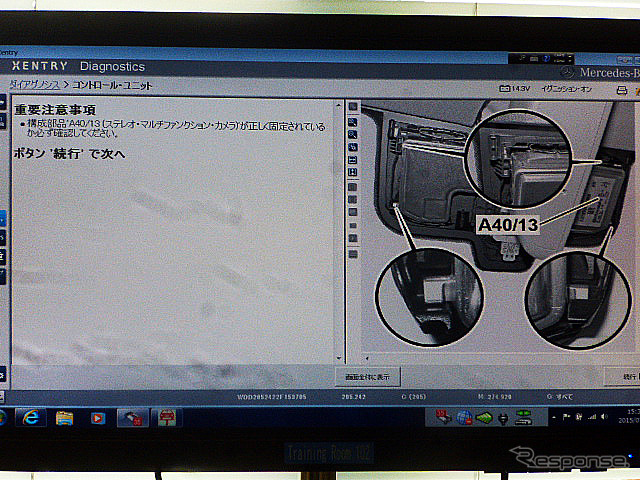Open Internet Explorer from the taskbar
Viewport: 640px width, 480px height.
[31, 418]
